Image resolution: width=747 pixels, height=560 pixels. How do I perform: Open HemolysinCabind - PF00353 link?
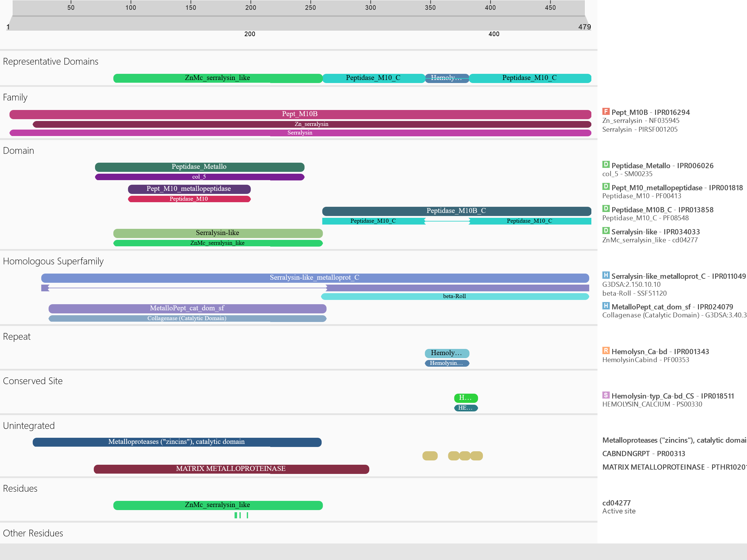point(646,360)
